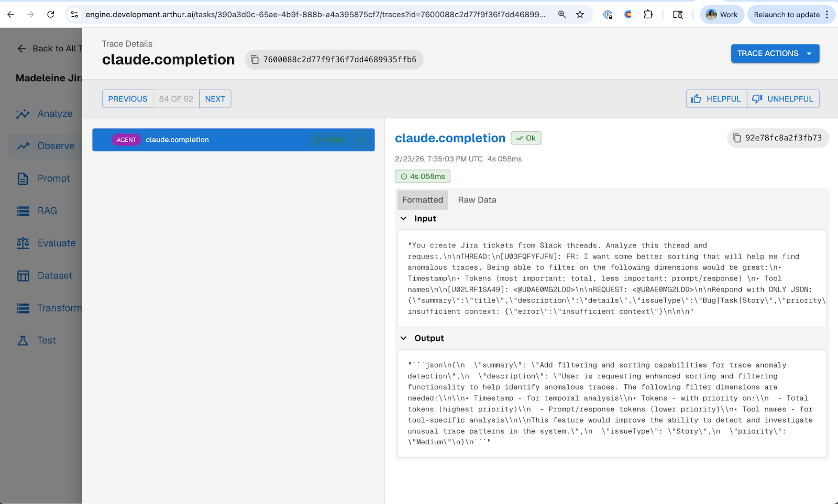Click the browser back arrow
Viewport: 838px width, 504px height.
tap(11, 15)
